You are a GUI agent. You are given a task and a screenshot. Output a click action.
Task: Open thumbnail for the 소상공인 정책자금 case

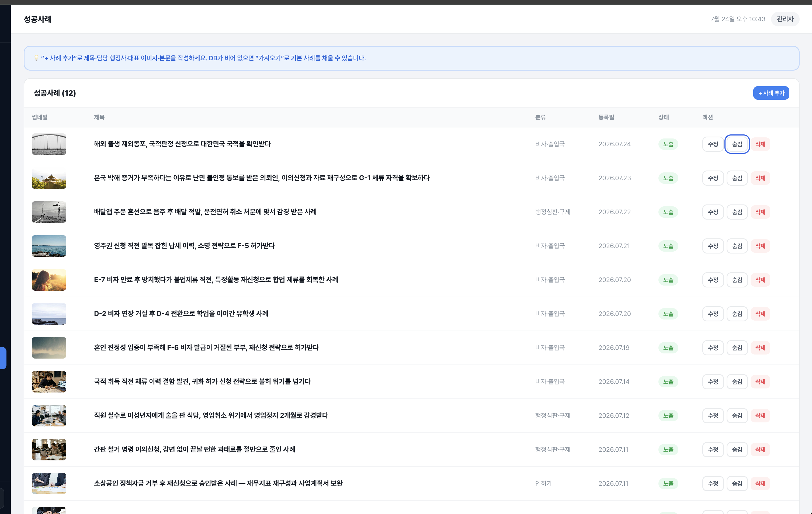[49, 484]
